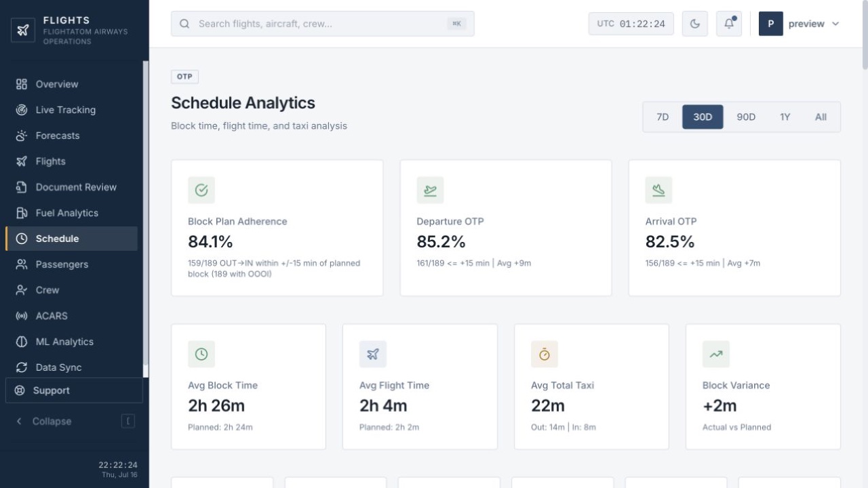Screen dimensions: 868x488
Task: Open the Crew person-check icon
Action: 22,290
